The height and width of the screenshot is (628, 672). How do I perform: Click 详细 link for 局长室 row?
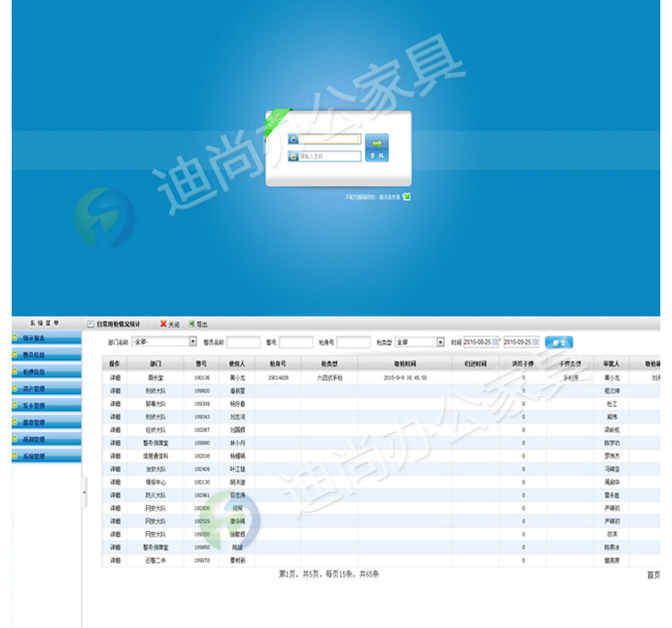coord(115,378)
